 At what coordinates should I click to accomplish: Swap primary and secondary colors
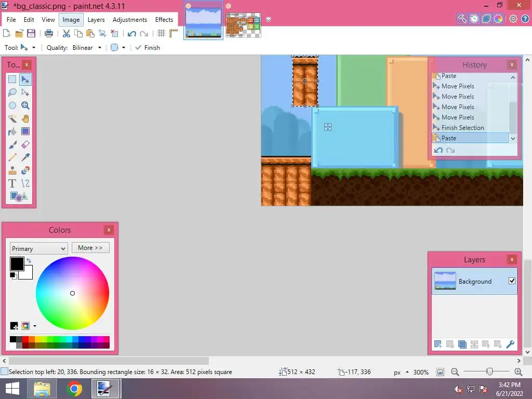(29, 261)
